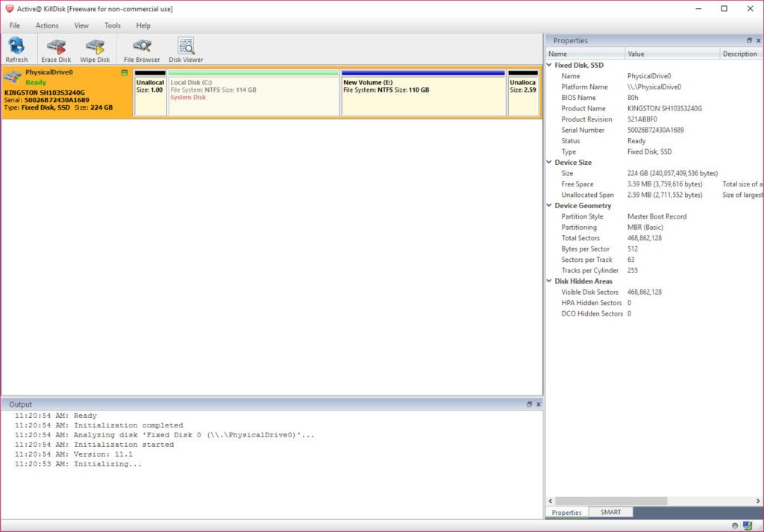Open the Disk Viewer tool
This screenshot has height=532, width=764.
coord(186,49)
